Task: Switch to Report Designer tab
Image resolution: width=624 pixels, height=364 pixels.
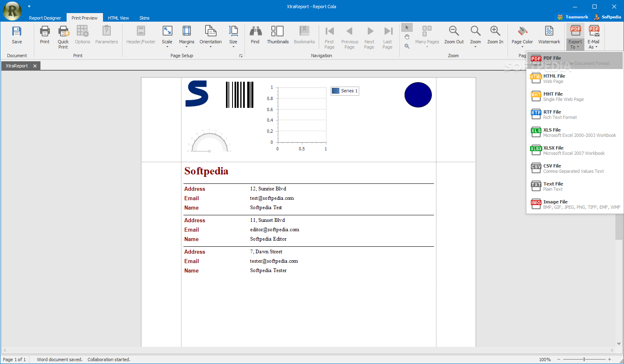Action: coord(45,18)
